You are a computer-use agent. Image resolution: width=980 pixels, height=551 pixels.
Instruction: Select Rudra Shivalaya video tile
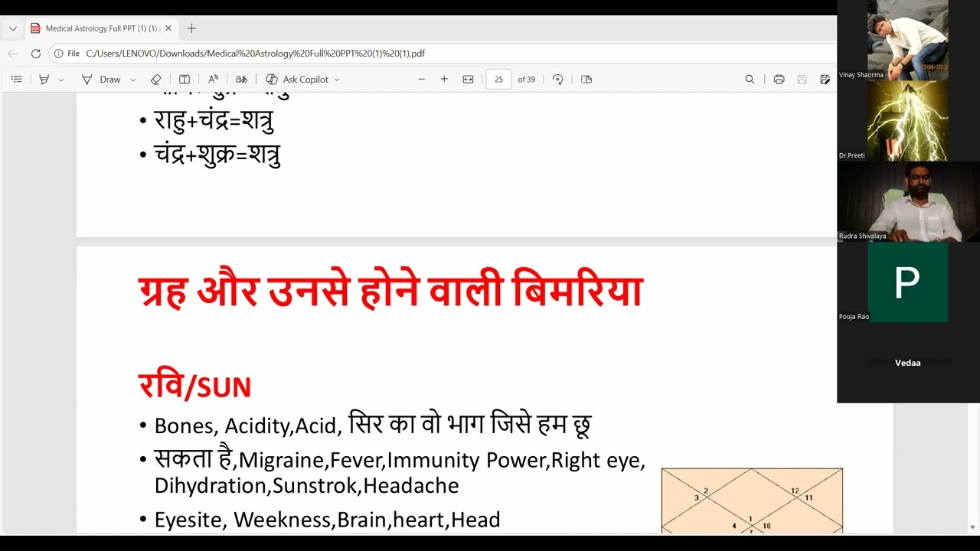click(x=908, y=202)
